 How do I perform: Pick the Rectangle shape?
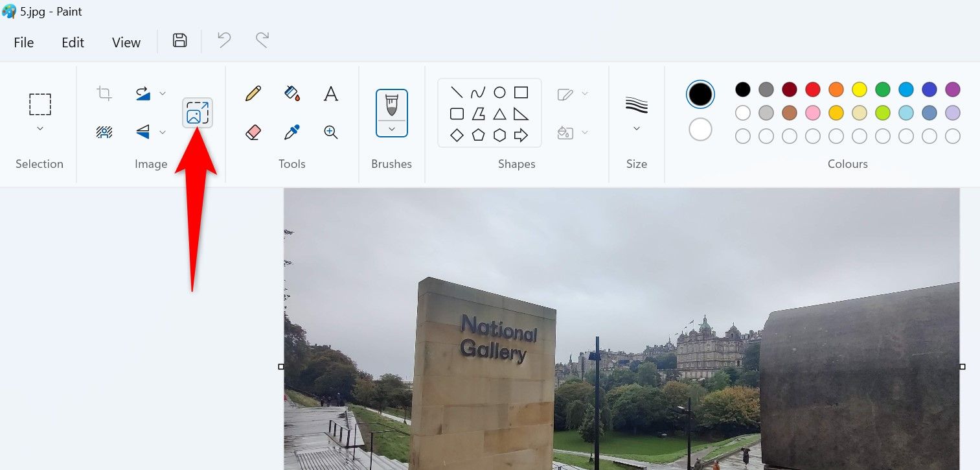pos(521,92)
